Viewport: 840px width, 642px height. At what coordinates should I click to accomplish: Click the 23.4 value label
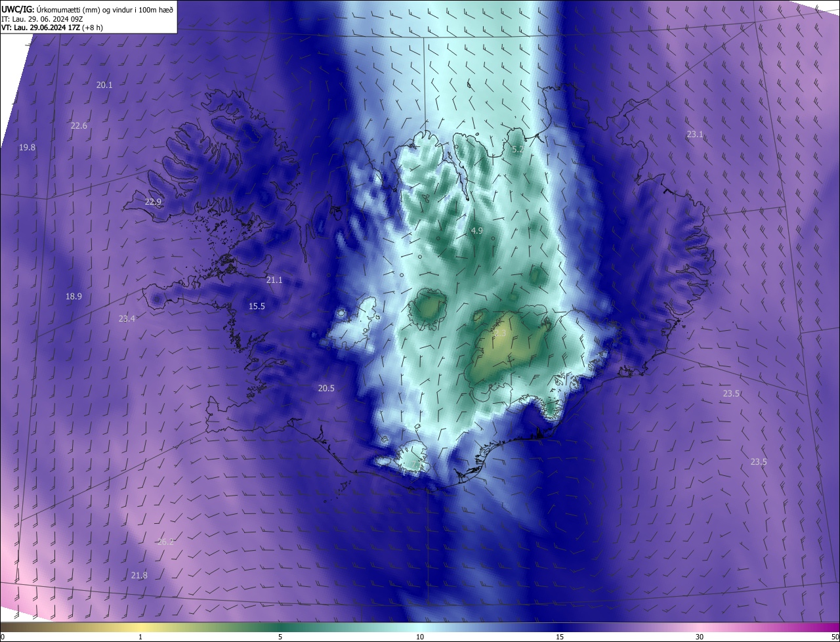pyautogui.click(x=127, y=319)
